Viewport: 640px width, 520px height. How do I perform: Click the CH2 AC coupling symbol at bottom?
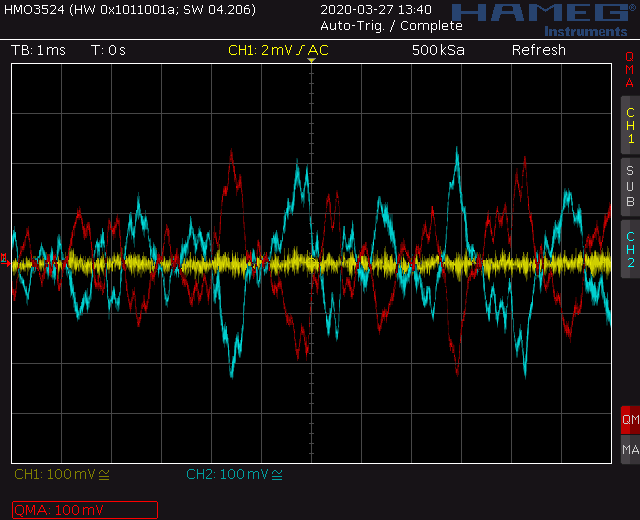click(277, 474)
